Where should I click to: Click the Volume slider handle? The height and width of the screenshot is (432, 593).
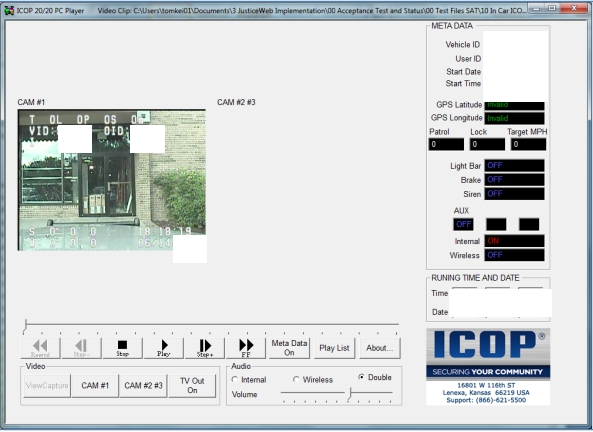[350, 393]
